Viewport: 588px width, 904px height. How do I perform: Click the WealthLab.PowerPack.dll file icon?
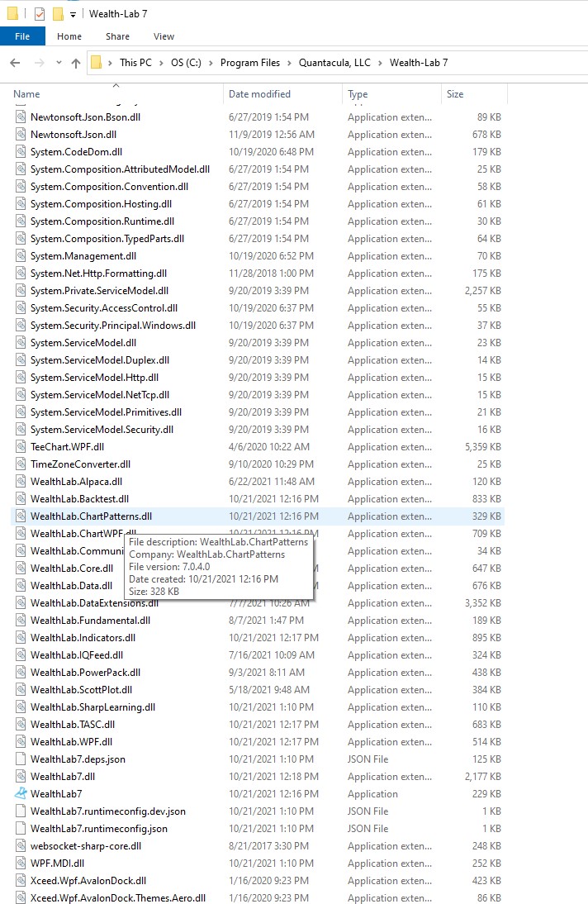click(21, 673)
